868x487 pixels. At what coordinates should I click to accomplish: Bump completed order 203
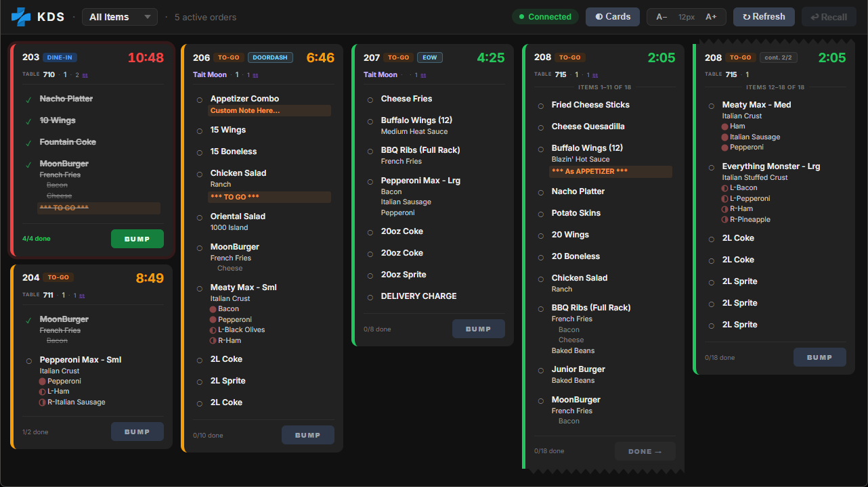[x=137, y=239]
